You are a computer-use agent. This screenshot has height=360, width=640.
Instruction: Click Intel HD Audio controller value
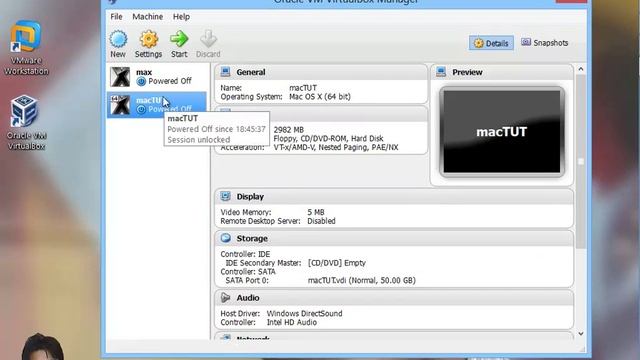click(x=292, y=322)
